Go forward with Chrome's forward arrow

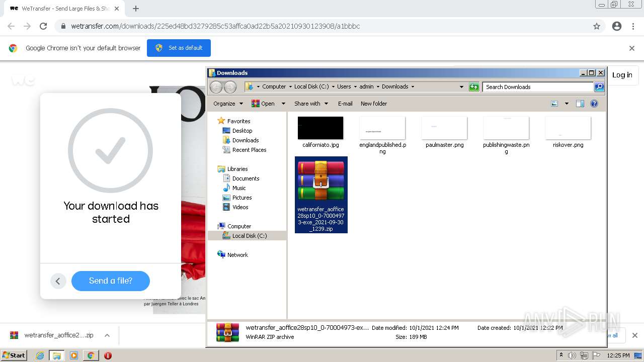point(27,26)
